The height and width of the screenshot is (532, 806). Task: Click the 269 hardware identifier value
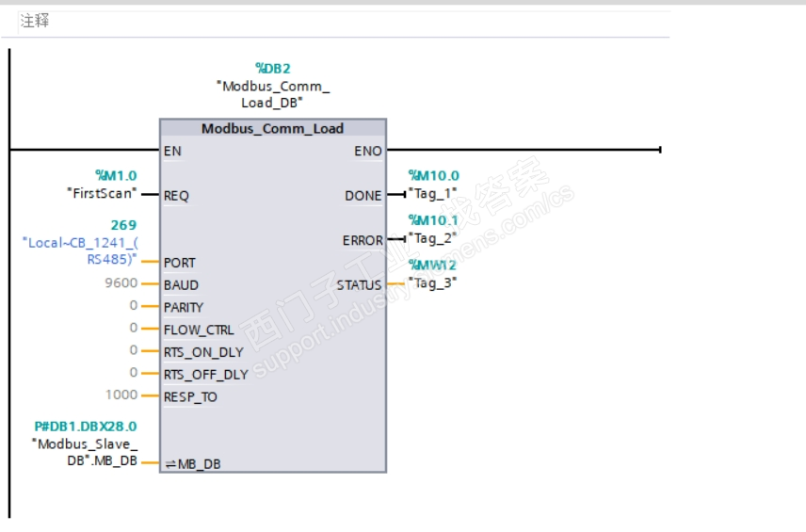[x=124, y=225]
